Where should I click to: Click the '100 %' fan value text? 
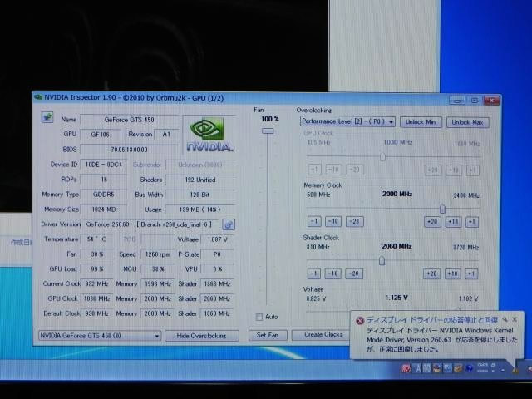[x=270, y=119]
